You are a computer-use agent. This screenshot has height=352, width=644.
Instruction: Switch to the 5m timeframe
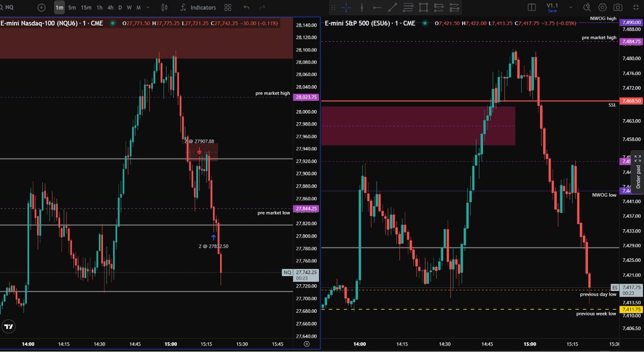coord(72,8)
